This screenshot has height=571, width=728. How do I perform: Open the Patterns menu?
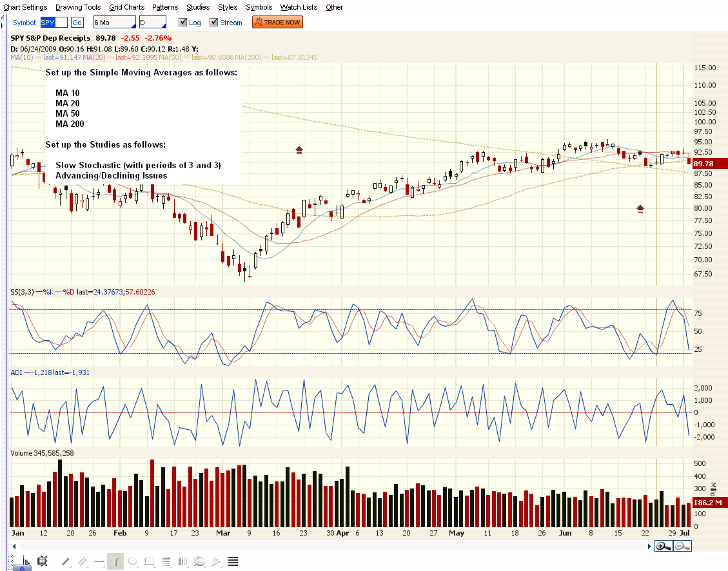[165, 7]
